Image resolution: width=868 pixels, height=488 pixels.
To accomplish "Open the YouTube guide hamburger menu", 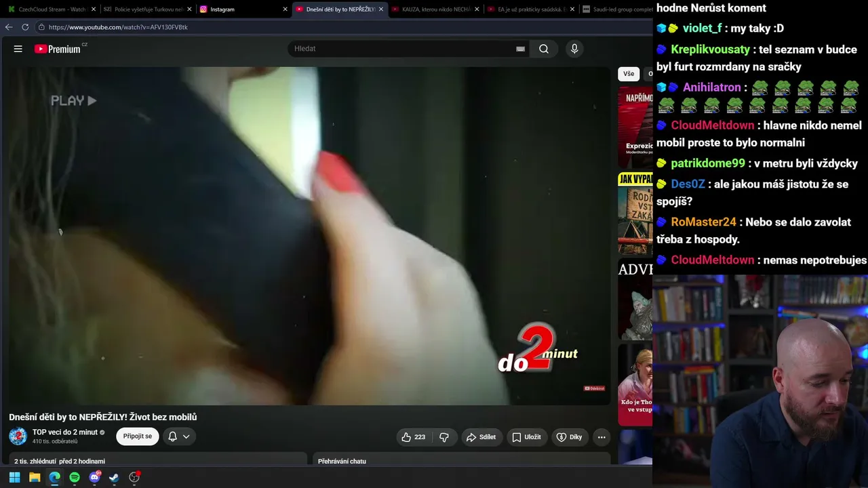I will [x=18, y=49].
